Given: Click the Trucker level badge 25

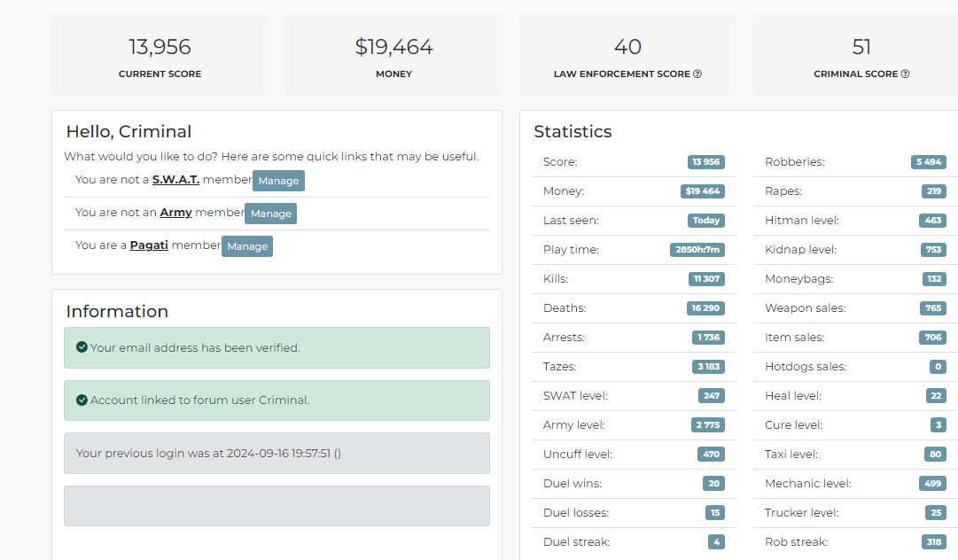Looking at the screenshot, I should [936, 514].
